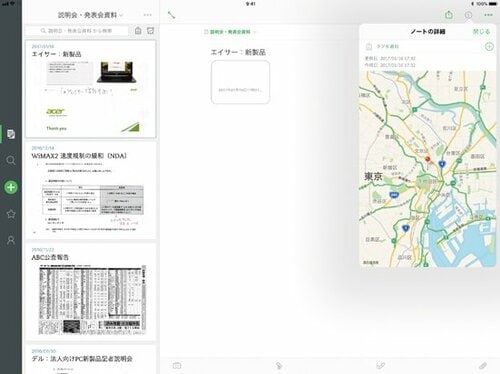The image size is (500, 374).
Task: Click the handwriting pen icon in bottom toolbar
Action: [381, 366]
